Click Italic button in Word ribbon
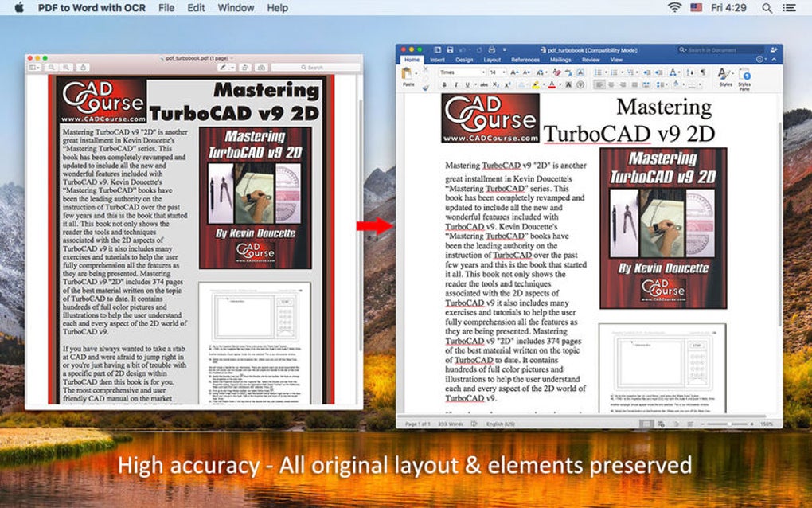This screenshot has width=812, height=508. click(455, 84)
